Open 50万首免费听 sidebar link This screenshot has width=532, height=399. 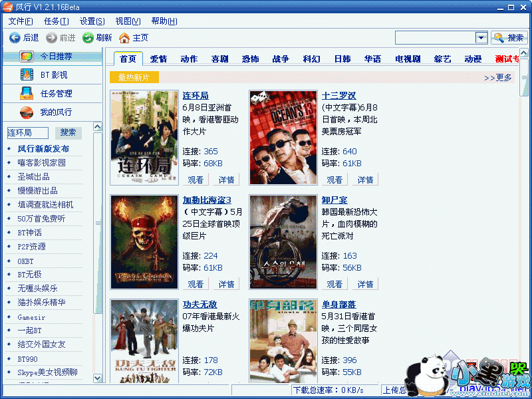[x=41, y=219]
